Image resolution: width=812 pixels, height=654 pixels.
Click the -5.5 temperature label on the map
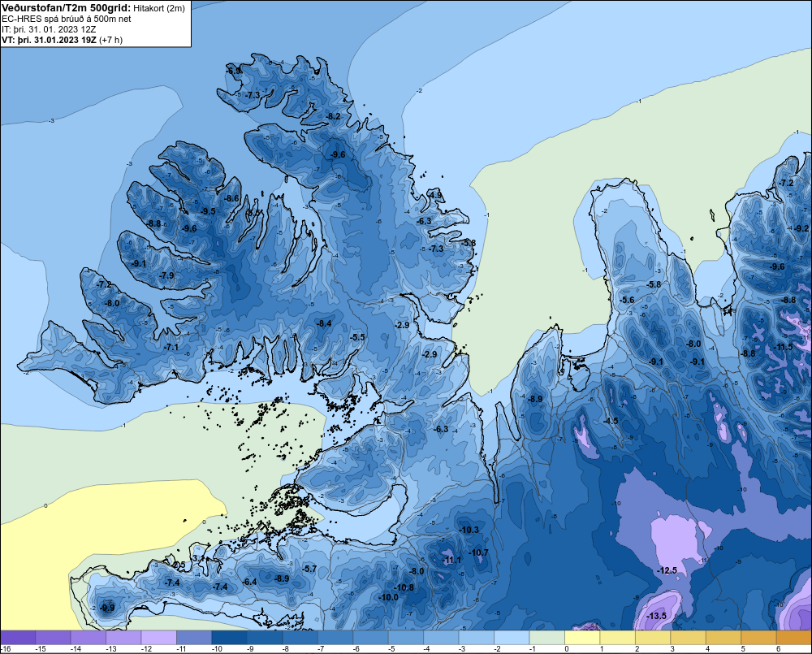pyautogui.click(x=357, y=337)
